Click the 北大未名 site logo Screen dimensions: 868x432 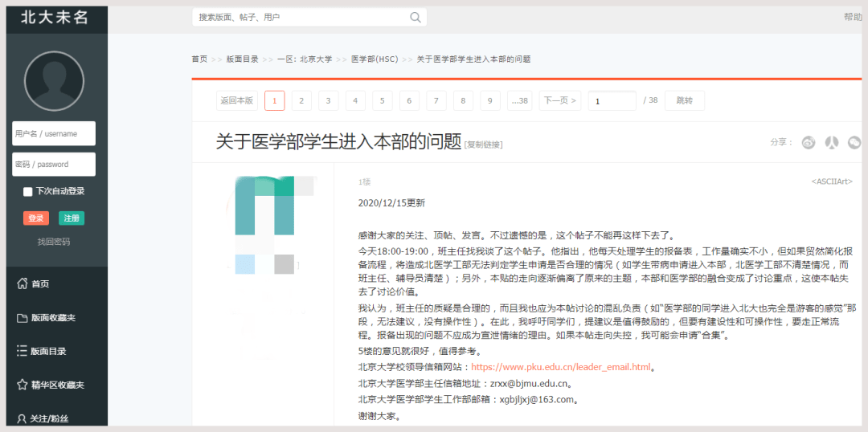55,17
